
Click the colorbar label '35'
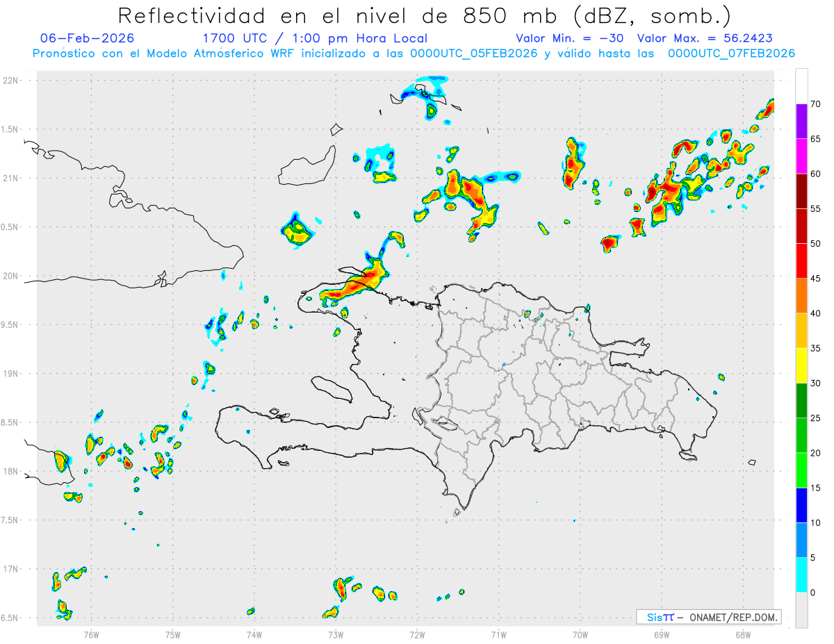[815, 348]
